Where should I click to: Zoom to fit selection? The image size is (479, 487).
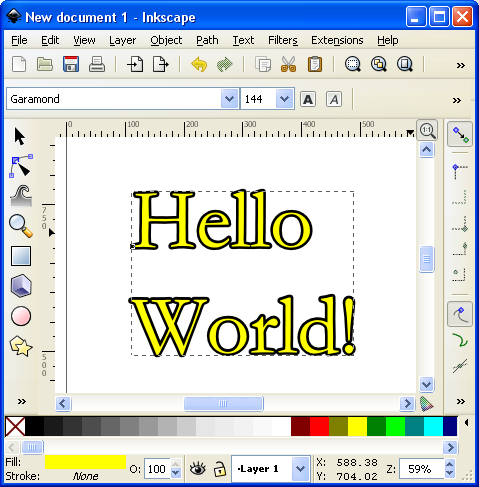353,64
